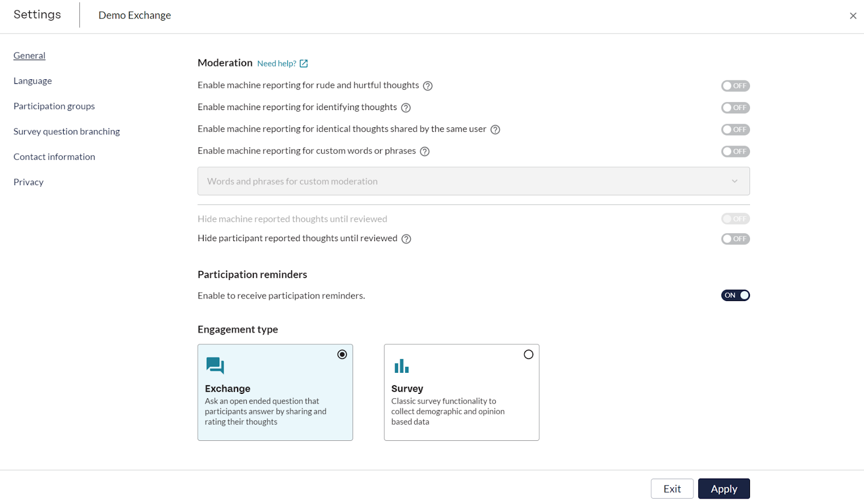Click the Survey card description text
This screenshot has height=504, width=864.
click(x=448, y=412)
